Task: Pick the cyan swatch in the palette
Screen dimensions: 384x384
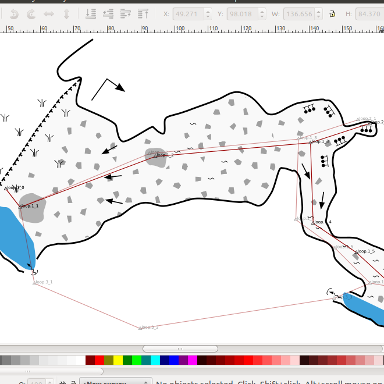Action: coord(155,360)
